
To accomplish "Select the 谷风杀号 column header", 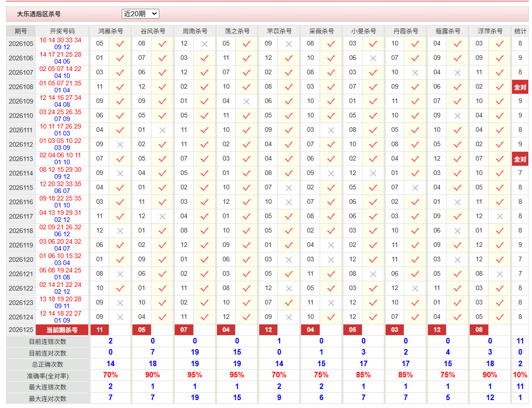I will tap(153, 31).
